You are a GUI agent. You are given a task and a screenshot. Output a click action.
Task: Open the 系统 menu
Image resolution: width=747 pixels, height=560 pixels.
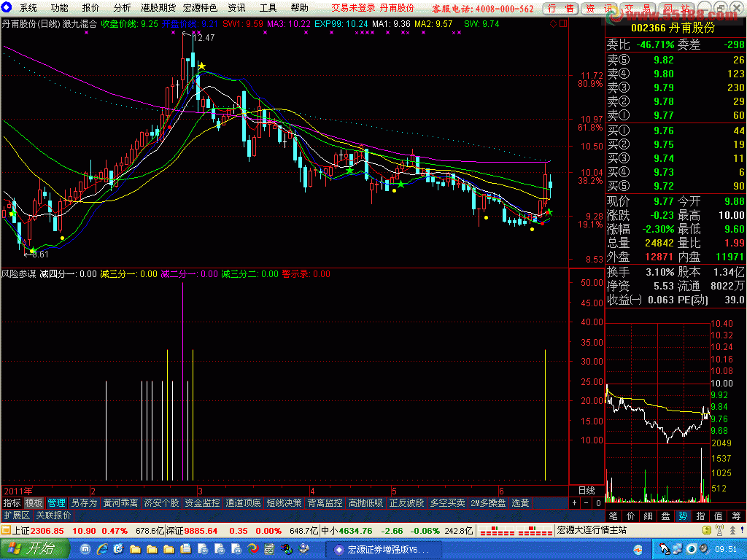[28, 7]
